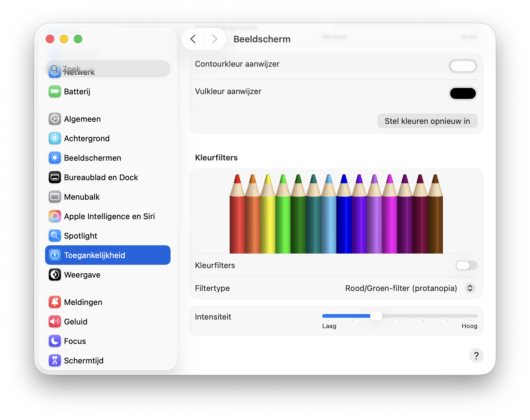The width and height of the screenshot is (530, 420).
Task: Open the Filtertype popup menu
Action: click(x=470, y=288)
